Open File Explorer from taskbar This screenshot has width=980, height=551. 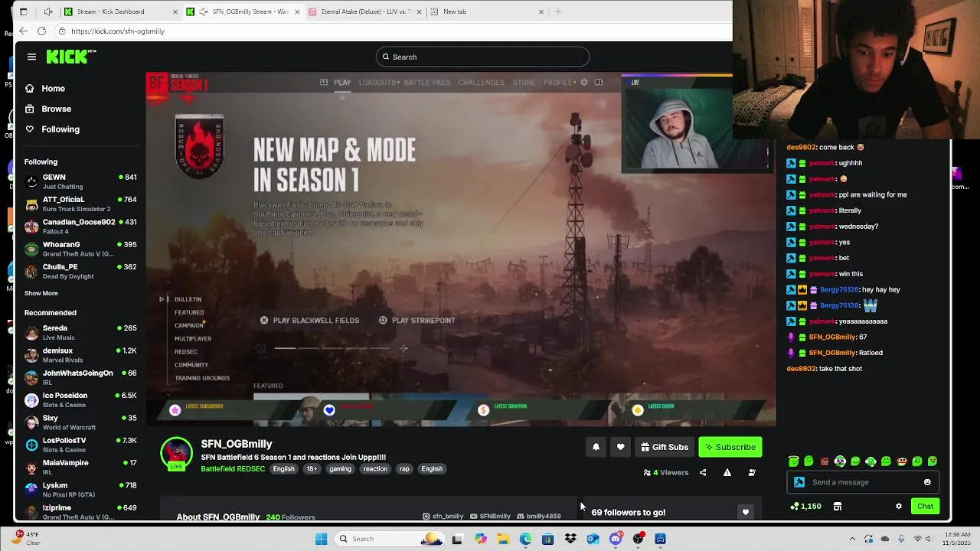click(x=503, y=539)
